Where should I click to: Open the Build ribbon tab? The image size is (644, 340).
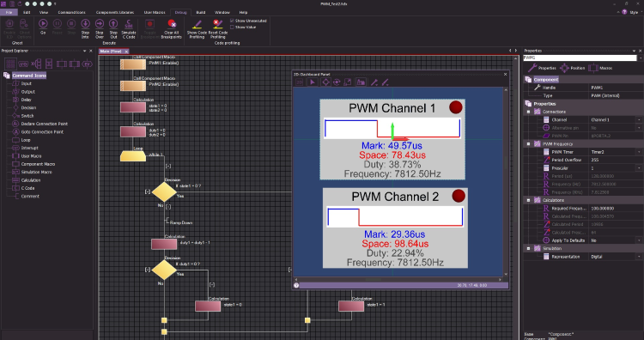pos(200,12)
